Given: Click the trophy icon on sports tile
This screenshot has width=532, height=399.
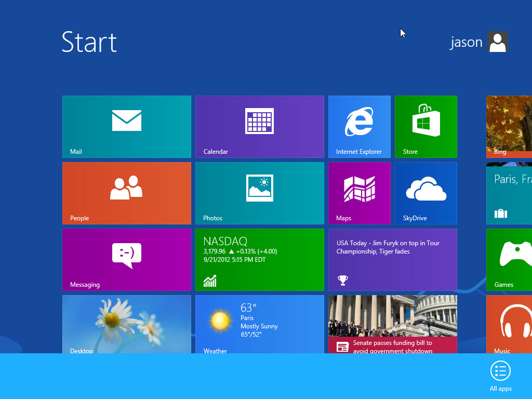Looking at the screenshot, I should pyautogui.click(x=343, y=280).
